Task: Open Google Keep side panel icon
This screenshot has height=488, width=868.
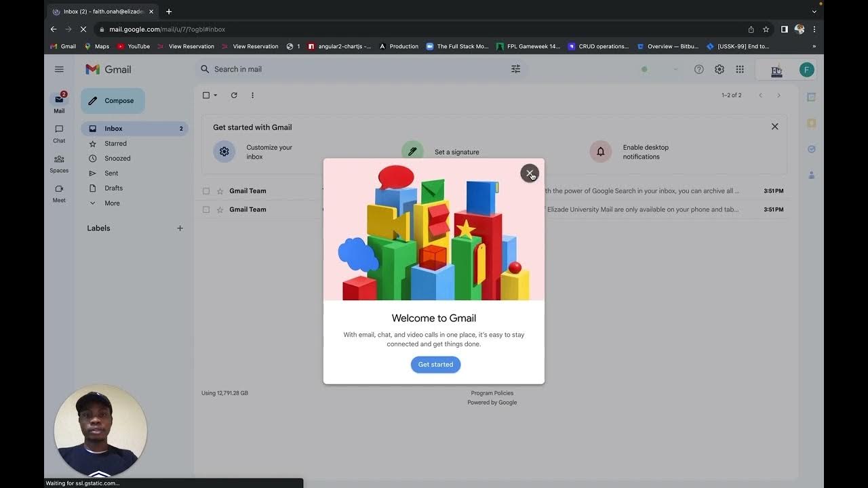Action: (x=811, y=123)
